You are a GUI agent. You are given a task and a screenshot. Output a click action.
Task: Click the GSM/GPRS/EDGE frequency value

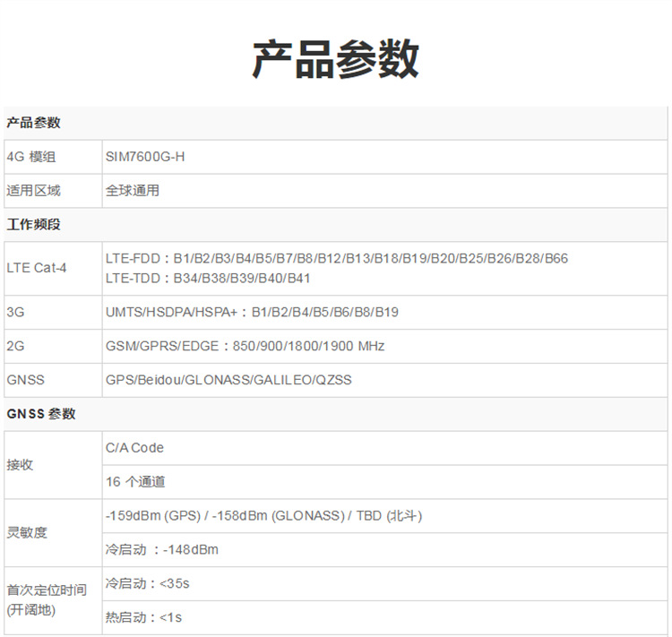pos(246,346)
